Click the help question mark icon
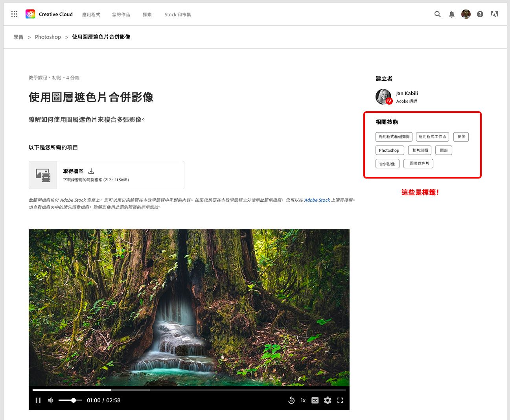This screenshot has width=510, height=420. (480, 14)
